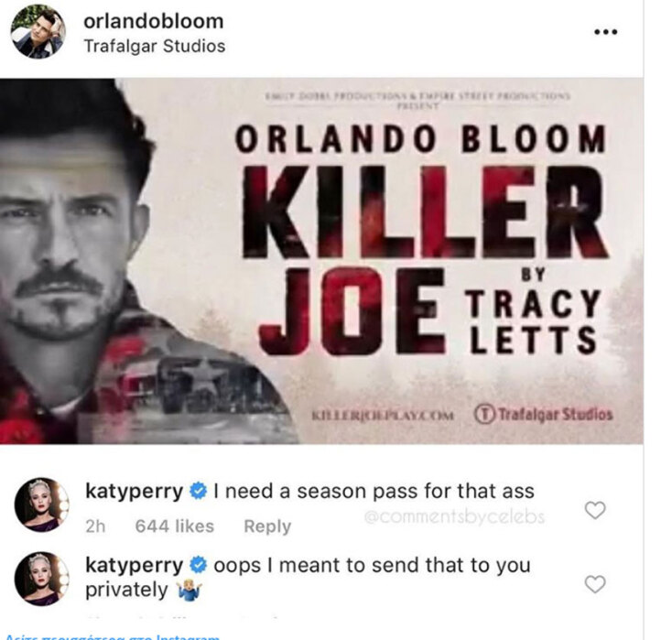Click katyperry username in second comment
This screenshot has height=640, width=672.
tap(135, 566)
